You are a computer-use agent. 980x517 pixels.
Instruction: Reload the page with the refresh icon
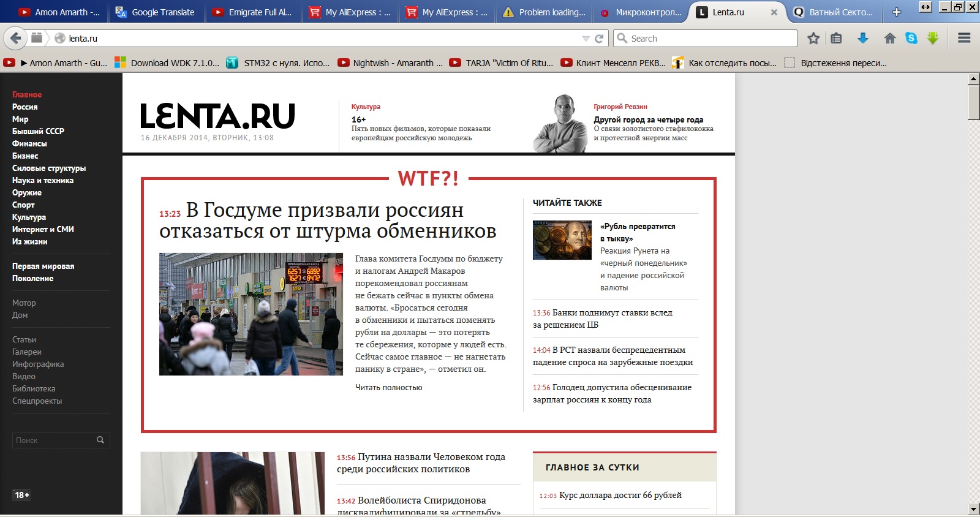599,39
